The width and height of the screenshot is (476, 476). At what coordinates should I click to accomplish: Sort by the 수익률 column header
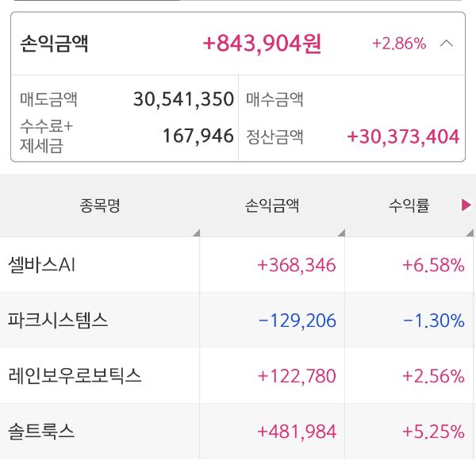[409, 206]
